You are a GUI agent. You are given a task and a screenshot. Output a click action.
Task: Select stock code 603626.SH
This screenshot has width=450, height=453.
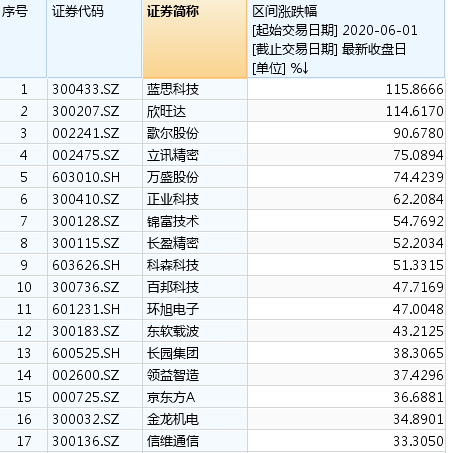pyautogui.click(x=86, y=265)
